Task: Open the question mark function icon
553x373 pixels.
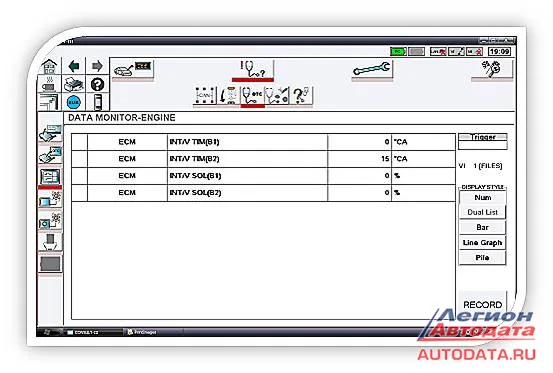Action: tap(301, 96)
